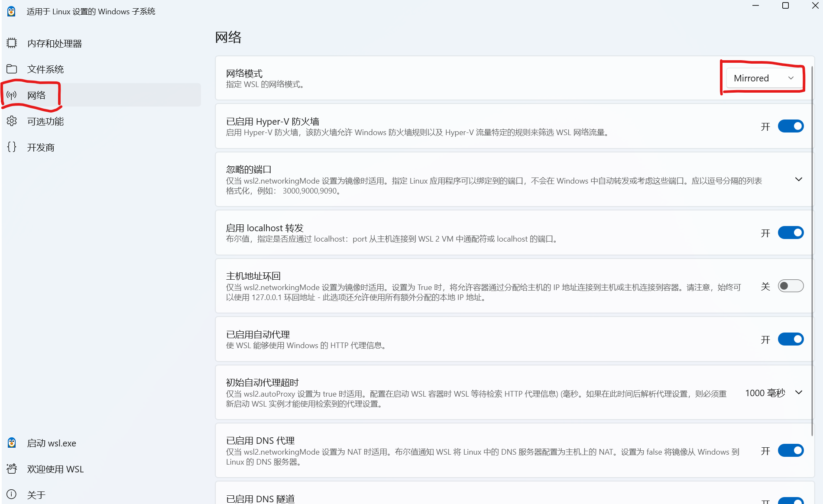Toggle off Hyper-V 防火墙 switch
The height and width of the screenshot is (504, 823).
(x=791, y=126)
